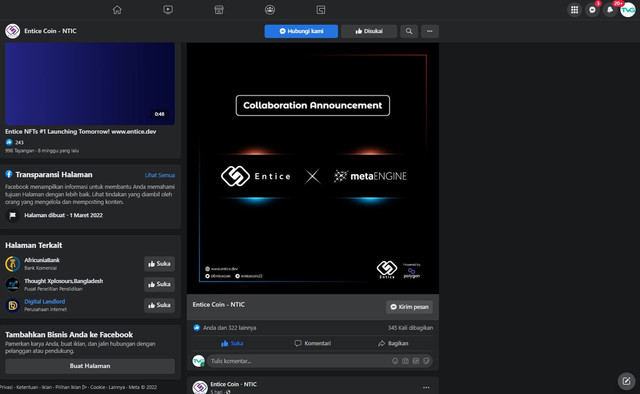Image resolution: width=640 pixels, height=394 pixels.
Task: Open the account profile avatar menu
Action: [x=628, y=10]
